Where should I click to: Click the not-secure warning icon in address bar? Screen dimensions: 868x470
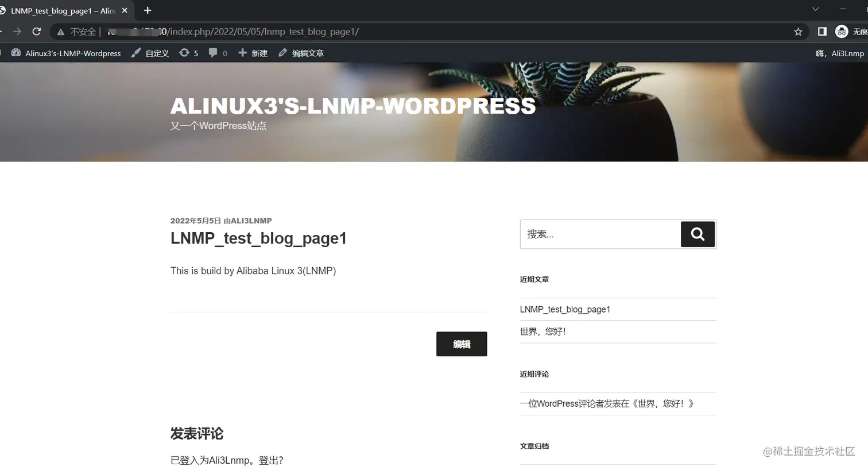(61, 32)
